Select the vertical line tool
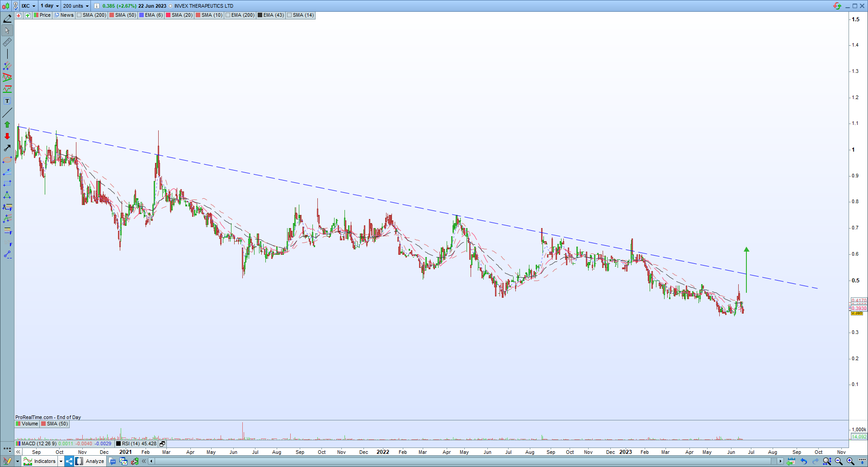Viewport: 868px width, 467px height. pos(7,54)
